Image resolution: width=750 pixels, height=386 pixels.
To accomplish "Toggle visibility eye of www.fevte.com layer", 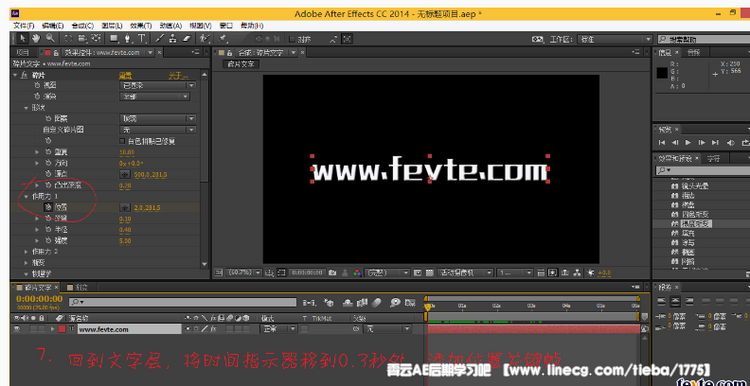I will click(x=17, y=329).
